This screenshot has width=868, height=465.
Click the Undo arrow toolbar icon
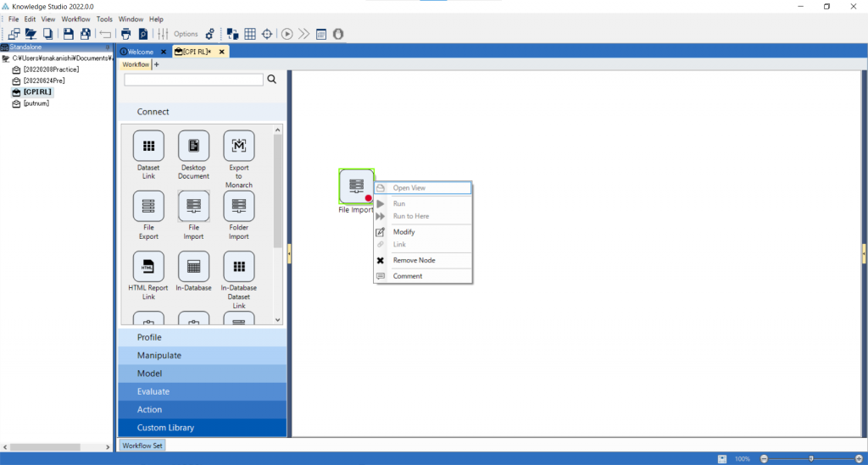(x=105, y=34)
